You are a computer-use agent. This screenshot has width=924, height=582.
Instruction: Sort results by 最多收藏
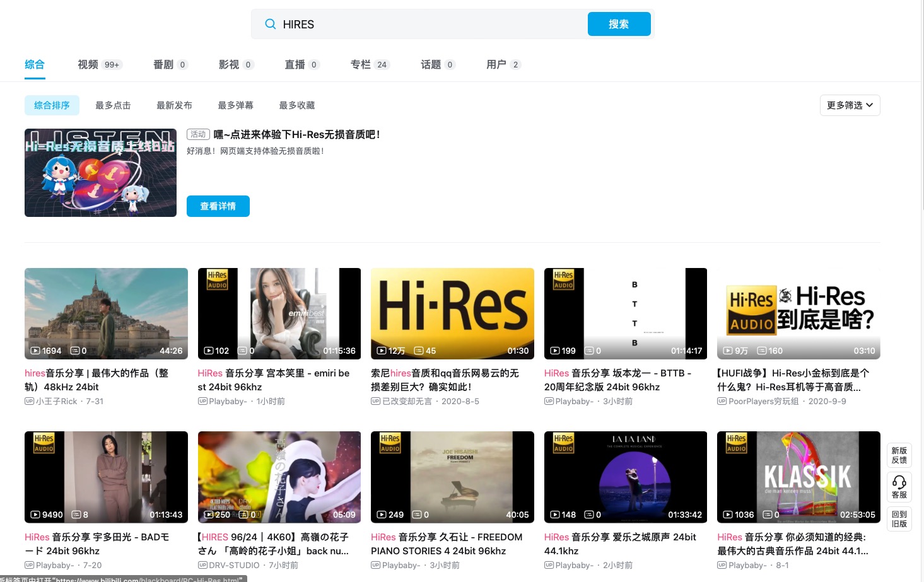tap(296, 105)
